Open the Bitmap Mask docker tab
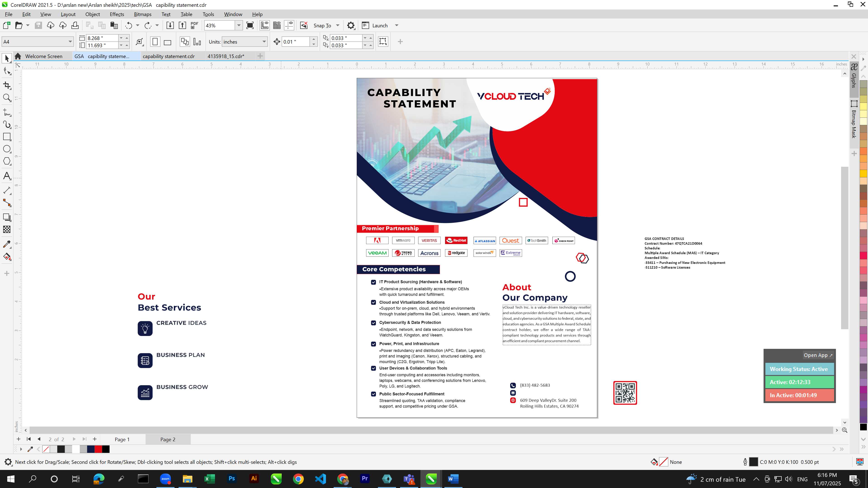Viewport: 868px width, 488px height. point(854,120)
